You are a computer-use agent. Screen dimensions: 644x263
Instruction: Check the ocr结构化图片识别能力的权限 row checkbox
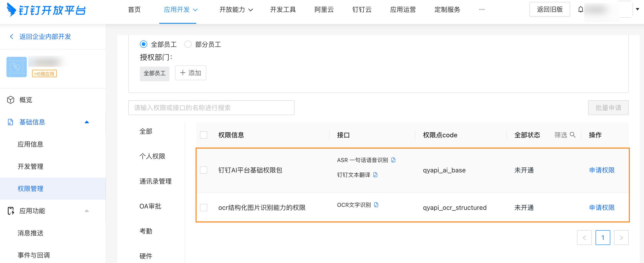204,208
